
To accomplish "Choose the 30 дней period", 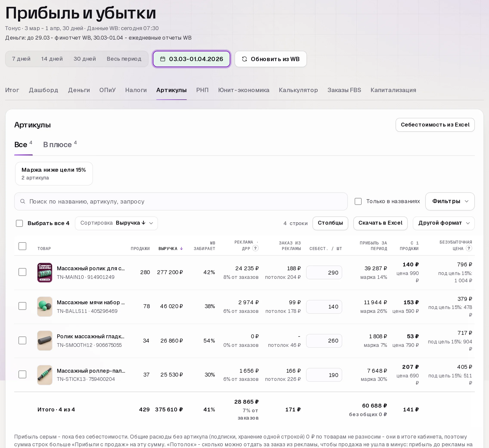I will (x=85, y=59).
